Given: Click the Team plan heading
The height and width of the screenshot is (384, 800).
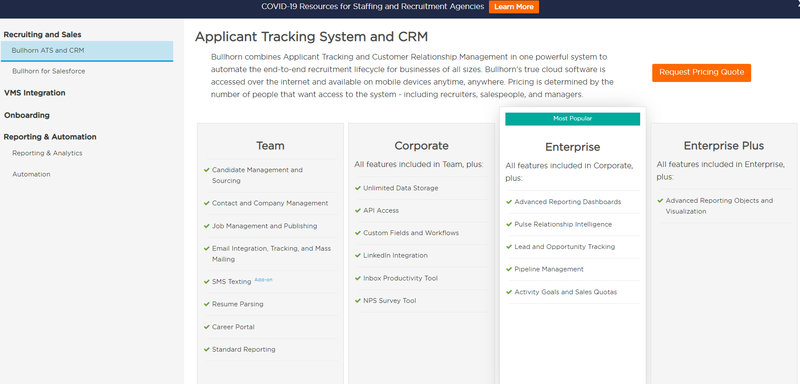Looking at the screenshot, I should [x=270, y=146].
